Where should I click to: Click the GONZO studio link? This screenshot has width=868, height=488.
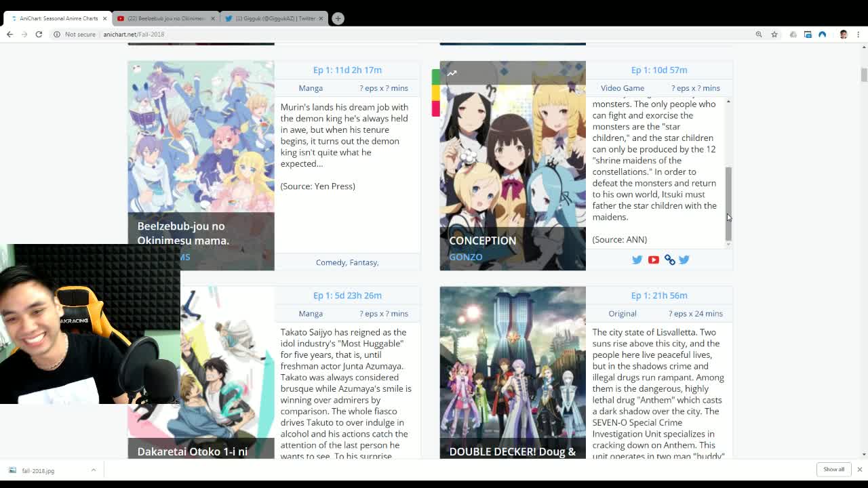(465, 257)
